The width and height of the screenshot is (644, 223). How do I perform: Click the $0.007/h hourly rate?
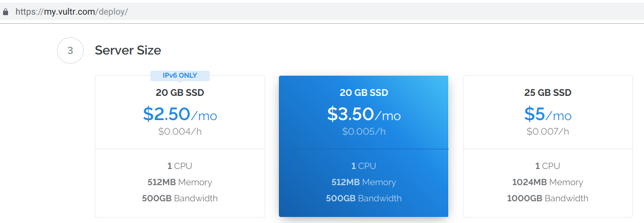coord(548,132)
